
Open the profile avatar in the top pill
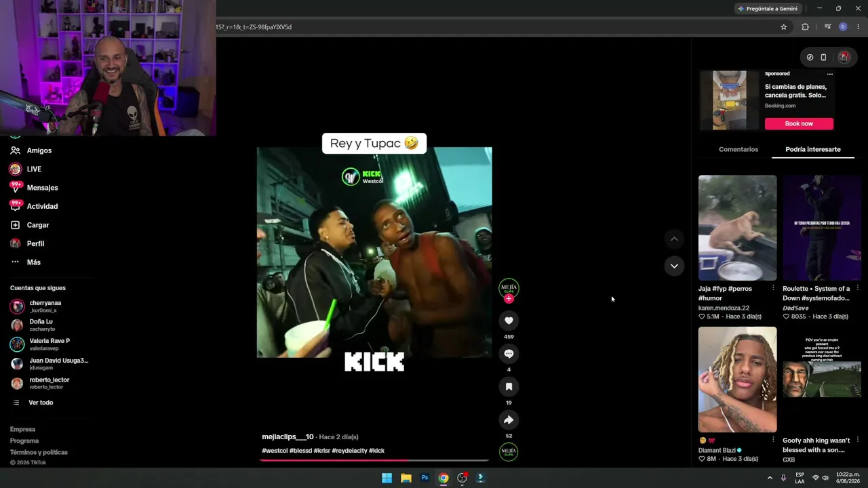tap(844, 58)
